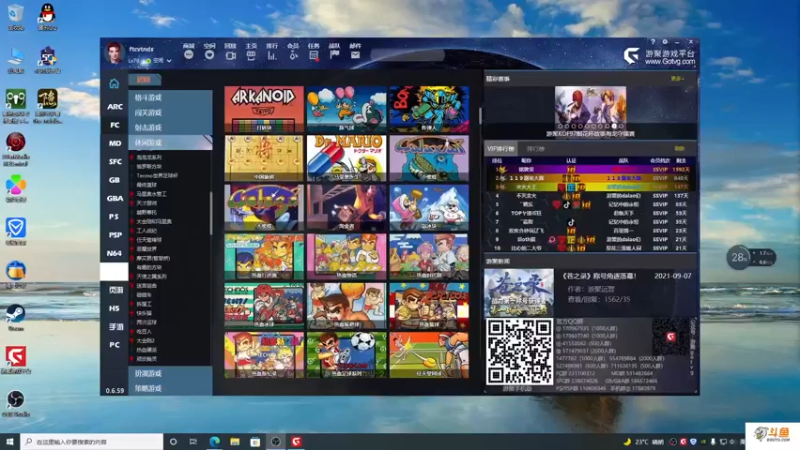Select the ARC platform tab
The height and width of the screenshot is (450, 800).
115,107
